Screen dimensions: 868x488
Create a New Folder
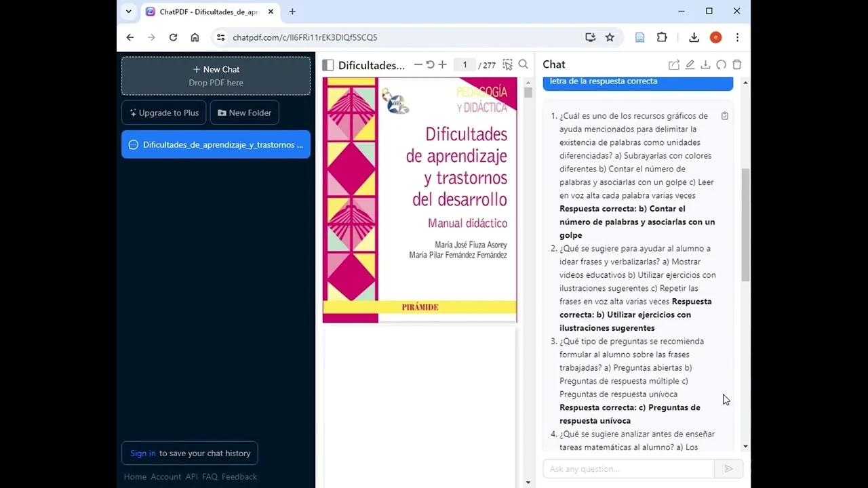(244, 113)
